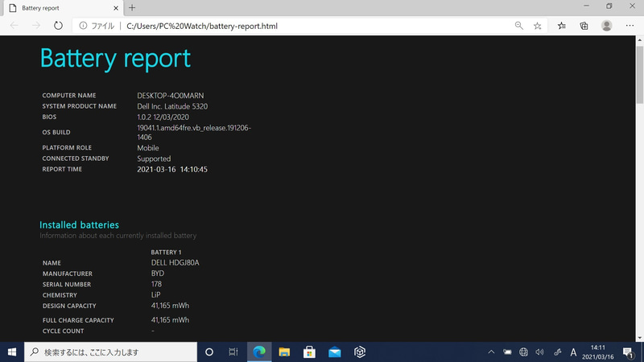Open the zoom magnifier in address bar
This screenshot has width=644, height=362.
tap(519, 26)
